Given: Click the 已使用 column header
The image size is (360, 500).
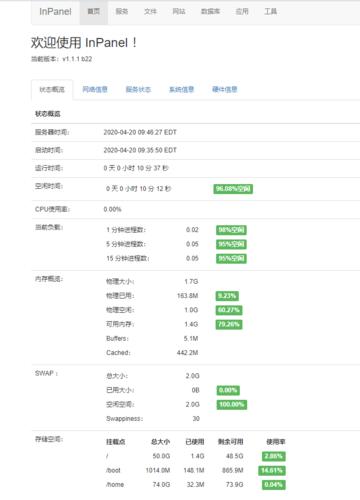Looking at the screenshot, I should click(195, 442).
